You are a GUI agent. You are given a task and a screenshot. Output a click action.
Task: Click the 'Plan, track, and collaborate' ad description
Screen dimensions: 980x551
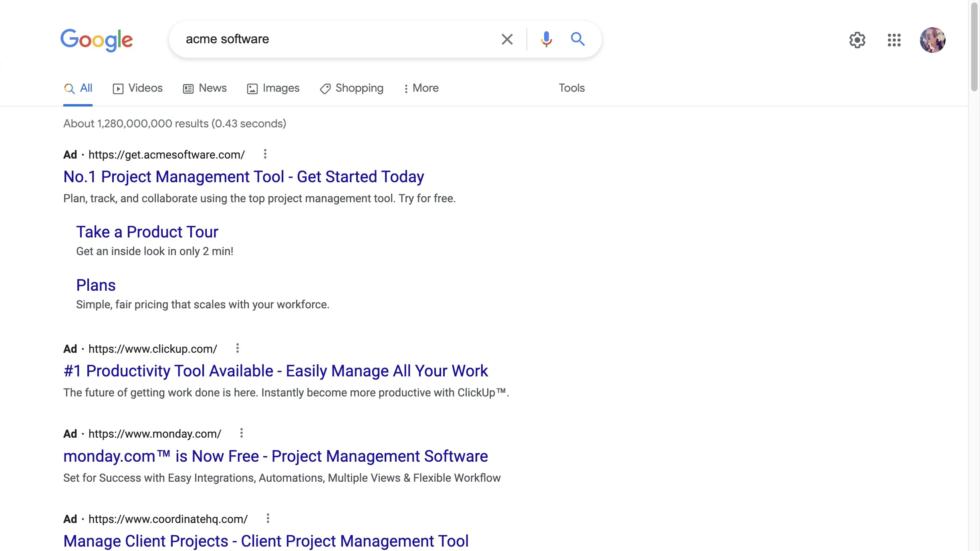(x=260, y=198)
